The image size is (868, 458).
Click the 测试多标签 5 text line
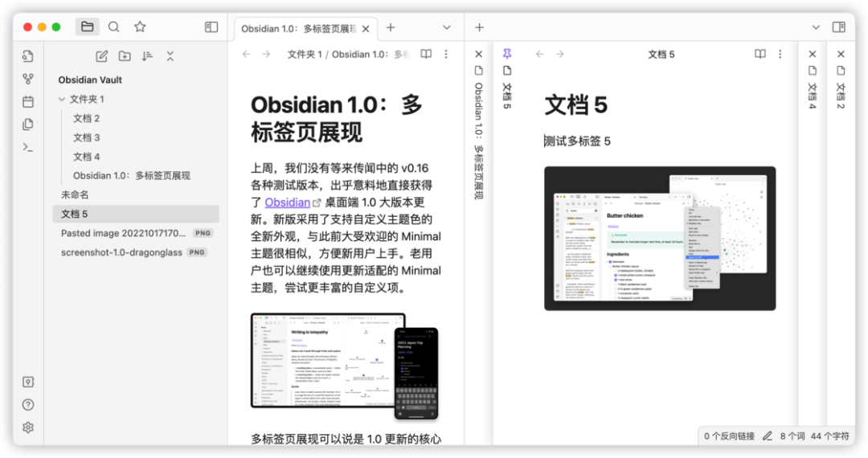click(x=577, y=141)
